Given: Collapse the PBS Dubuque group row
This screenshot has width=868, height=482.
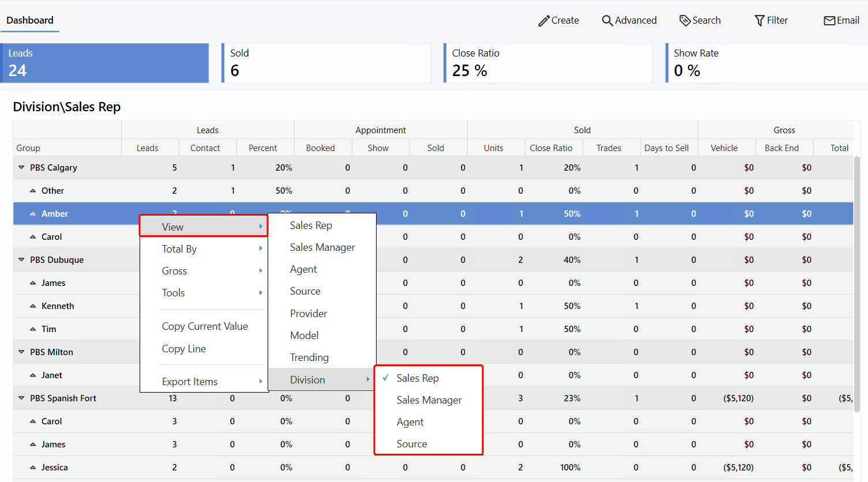Looking at the screenshot, I should [x=21, y=260].
